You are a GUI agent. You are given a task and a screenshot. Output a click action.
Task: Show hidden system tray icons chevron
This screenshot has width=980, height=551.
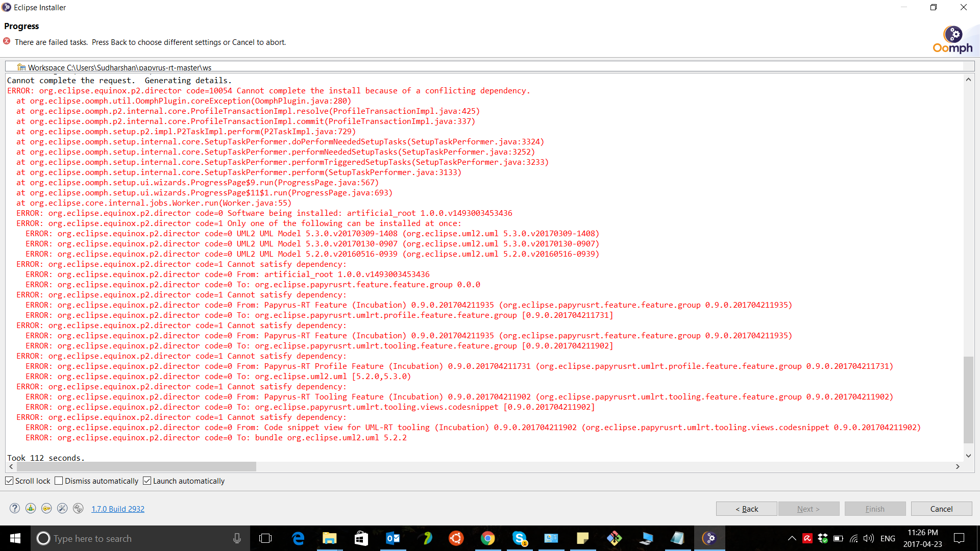click(x=792, y=538)
